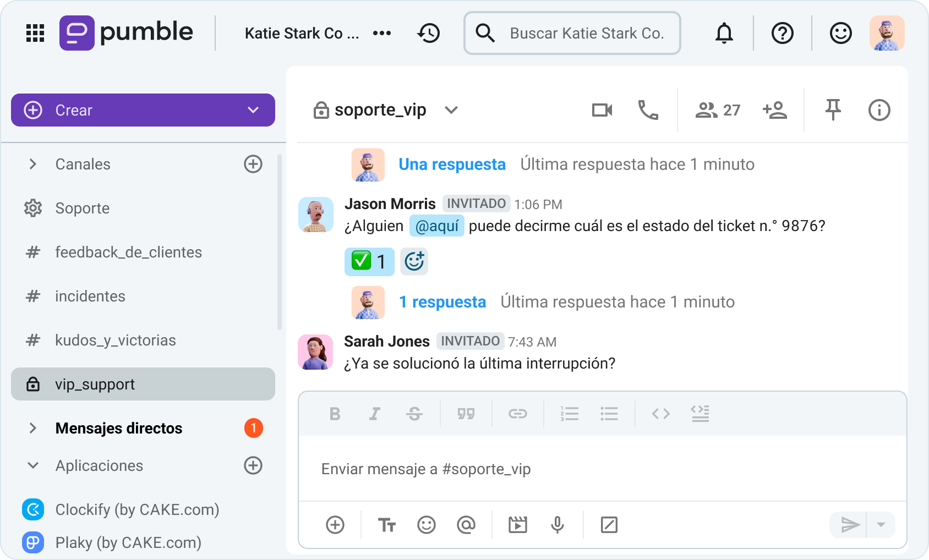Add a reaction to Jason Morris's message
Image resolution: width=929 pixels, height=560 pixels.
tap(414, 261)
